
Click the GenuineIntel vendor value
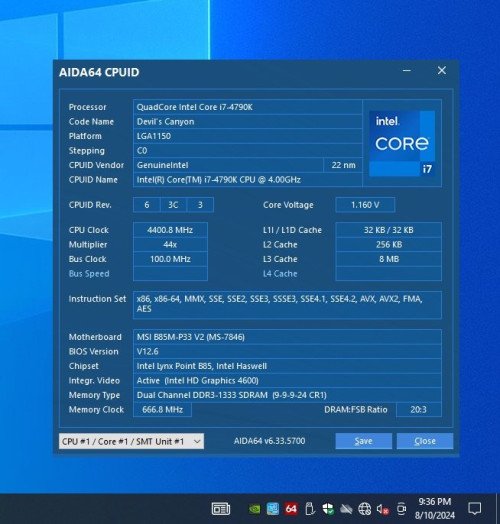pyautogui.click(x=228, y=165)
